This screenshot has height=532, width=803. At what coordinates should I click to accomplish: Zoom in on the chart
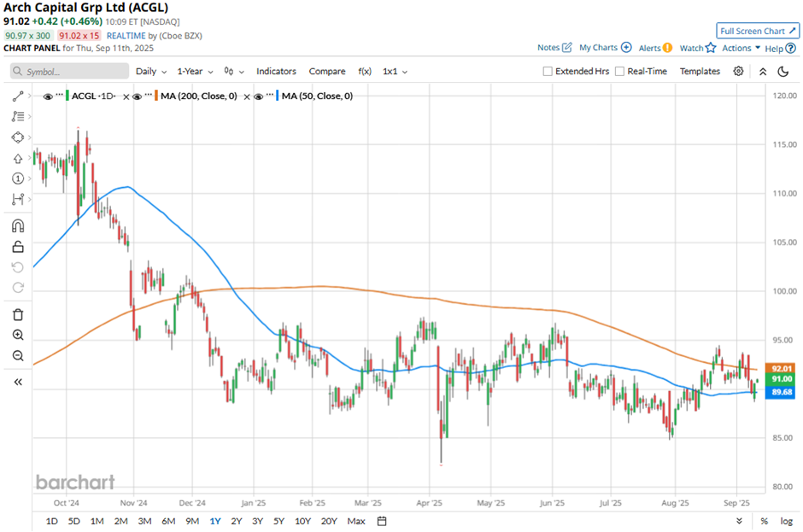[x=18, y=335]
